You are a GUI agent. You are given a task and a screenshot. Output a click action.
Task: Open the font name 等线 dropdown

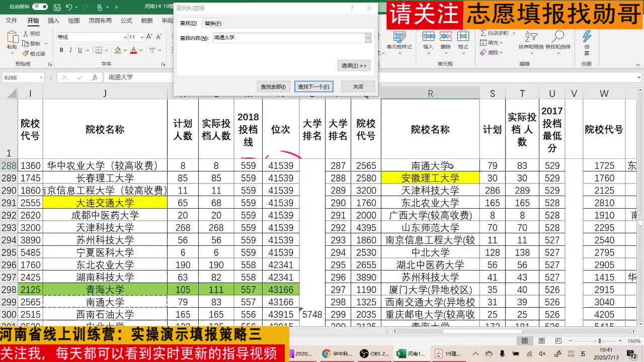[125, 37]
